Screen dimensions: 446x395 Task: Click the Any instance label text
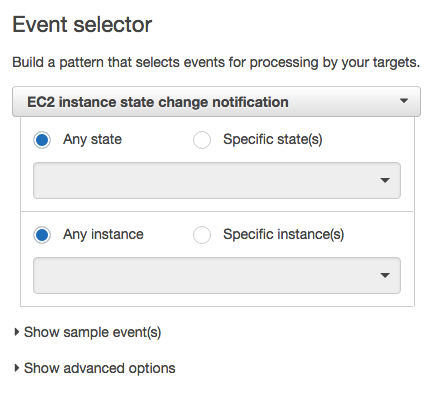(103, 235)
